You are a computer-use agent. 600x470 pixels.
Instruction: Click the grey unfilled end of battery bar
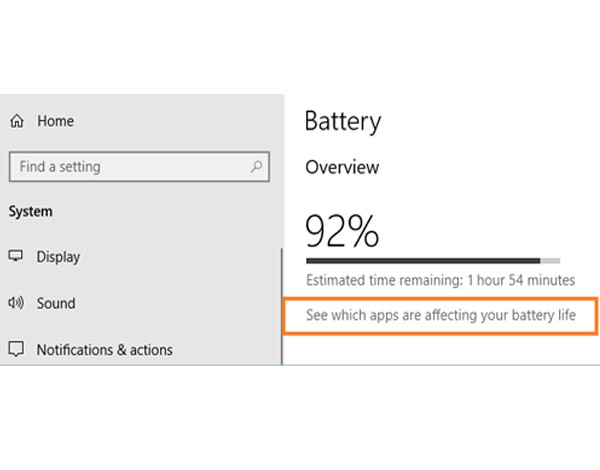coord(550,260)
